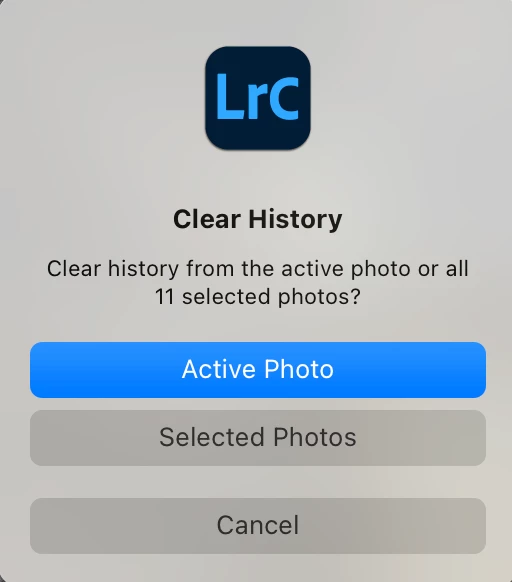This screenshot has height=582, width=512.
Task: Apply clearing to Selected Photos option
Action: point(258,438)
